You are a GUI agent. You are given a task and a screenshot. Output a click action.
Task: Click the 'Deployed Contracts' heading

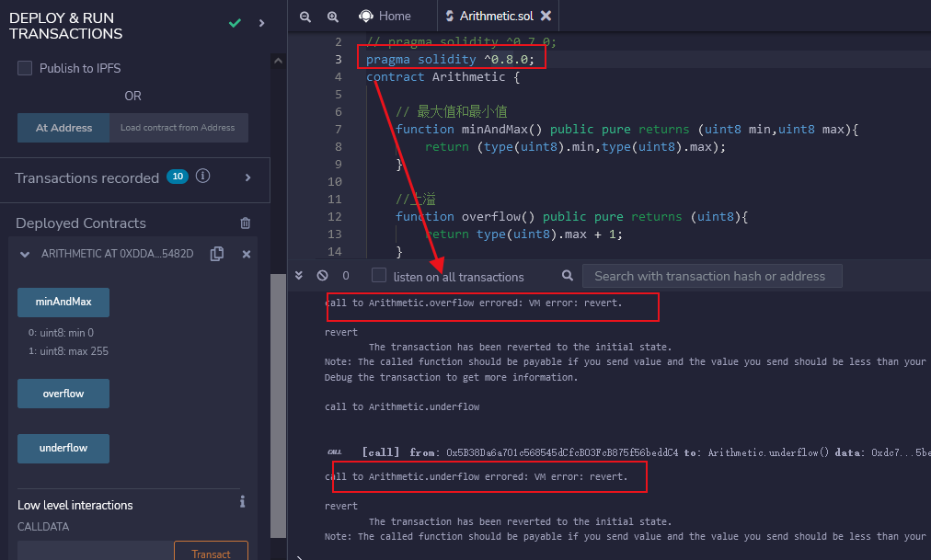[81, 223]
